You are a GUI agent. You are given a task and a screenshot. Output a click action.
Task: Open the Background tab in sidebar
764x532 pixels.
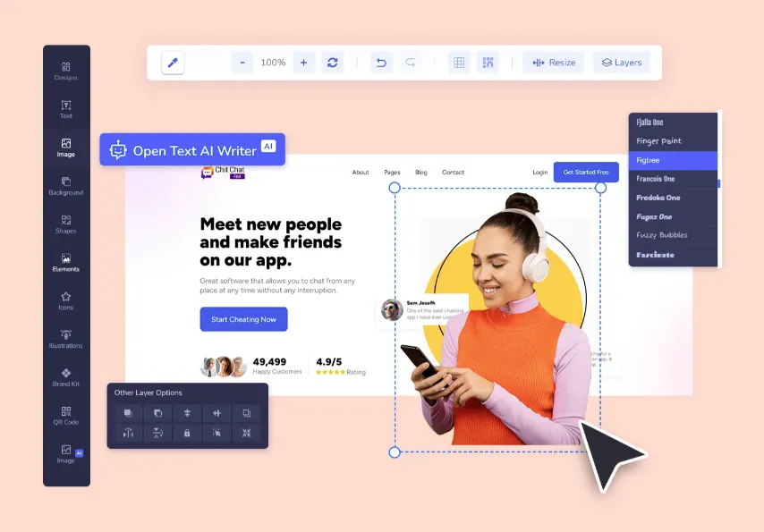click(66, 185)
